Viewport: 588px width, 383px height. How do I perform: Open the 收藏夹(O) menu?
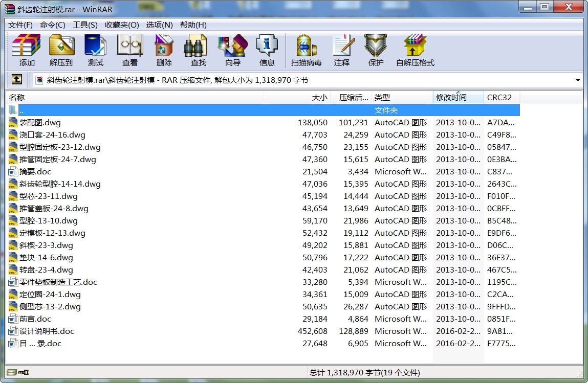pos(122,25)
